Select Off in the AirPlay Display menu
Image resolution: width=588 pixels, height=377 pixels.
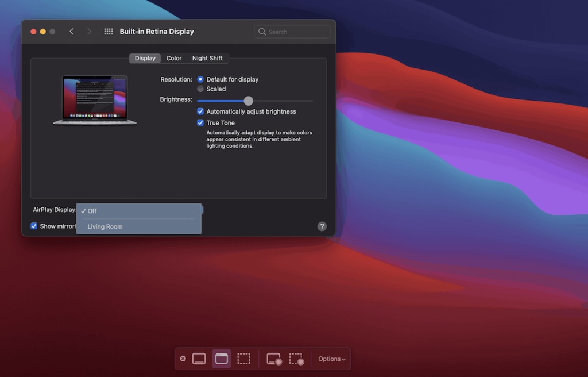point(92,211)
